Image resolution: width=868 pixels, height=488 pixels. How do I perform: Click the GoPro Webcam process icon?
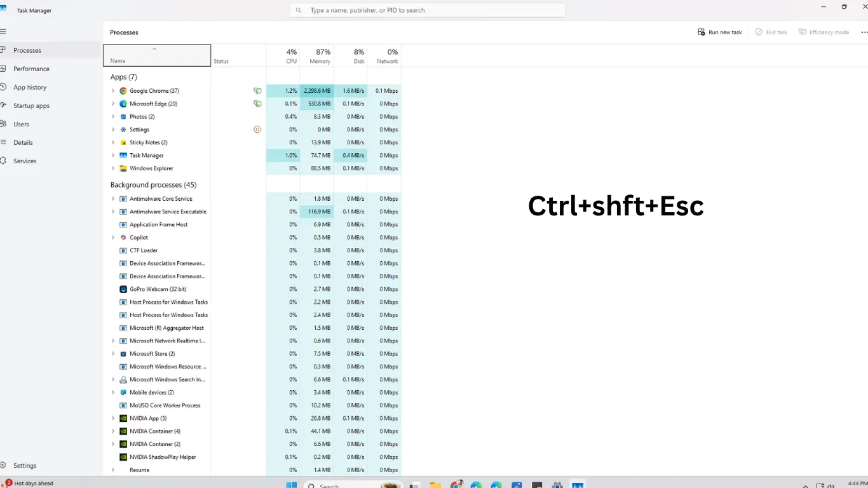pyautogui.click(x=123, y=289)
